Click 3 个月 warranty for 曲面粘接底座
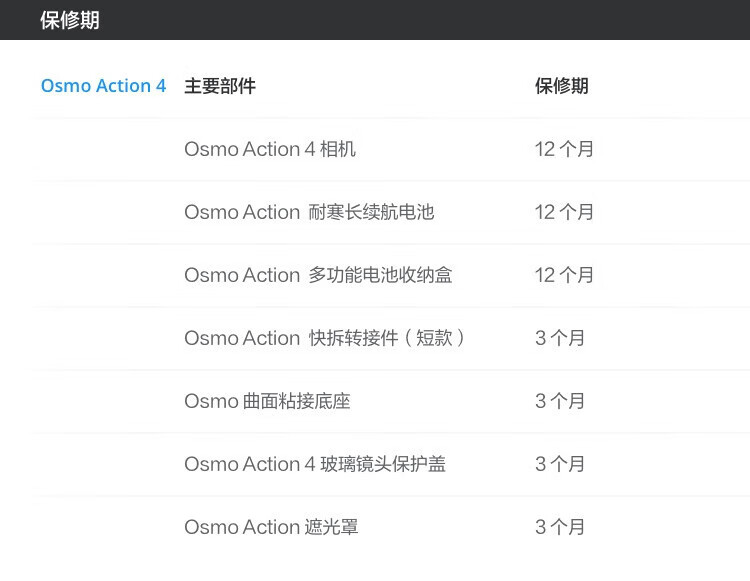Screen dimensions: 750x581 [560, 401]
